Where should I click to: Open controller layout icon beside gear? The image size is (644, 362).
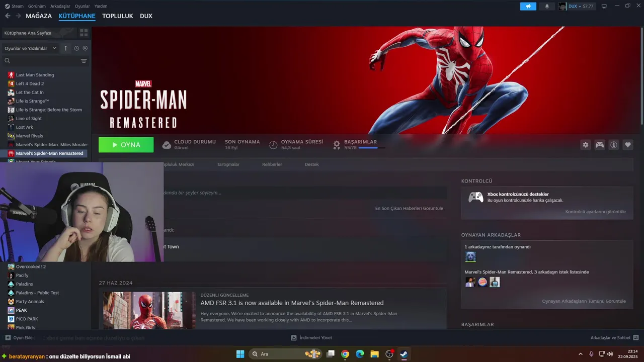[600, 145]
